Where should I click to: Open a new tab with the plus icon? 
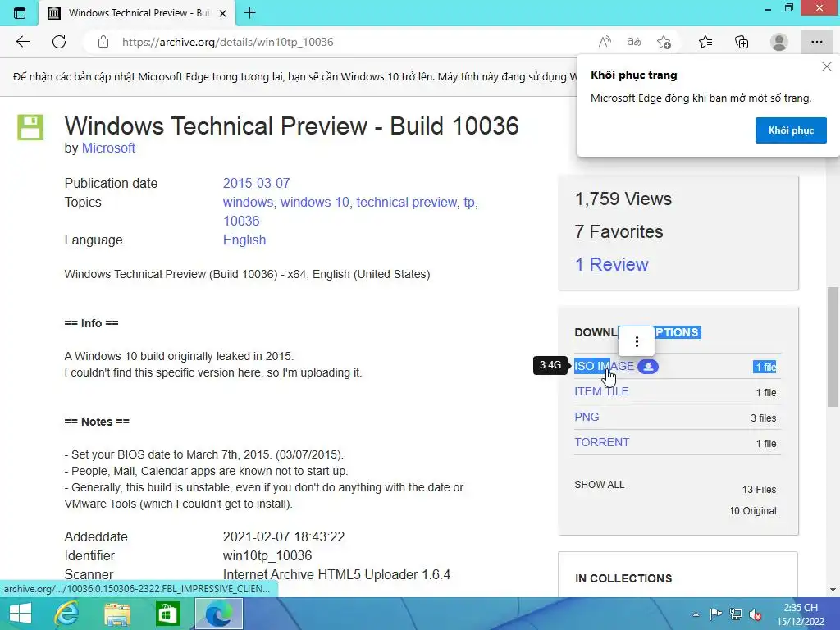point(249,13)
